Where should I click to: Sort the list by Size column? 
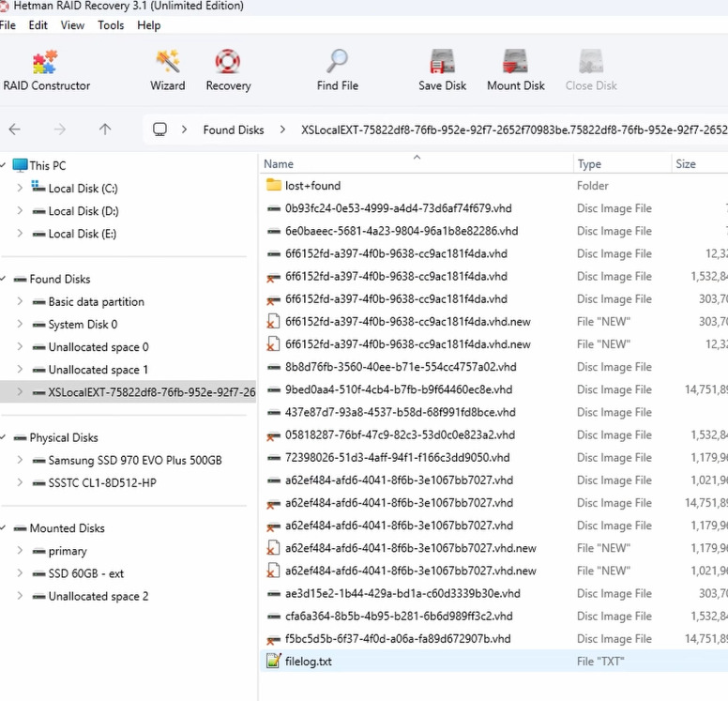click(700, 163)
